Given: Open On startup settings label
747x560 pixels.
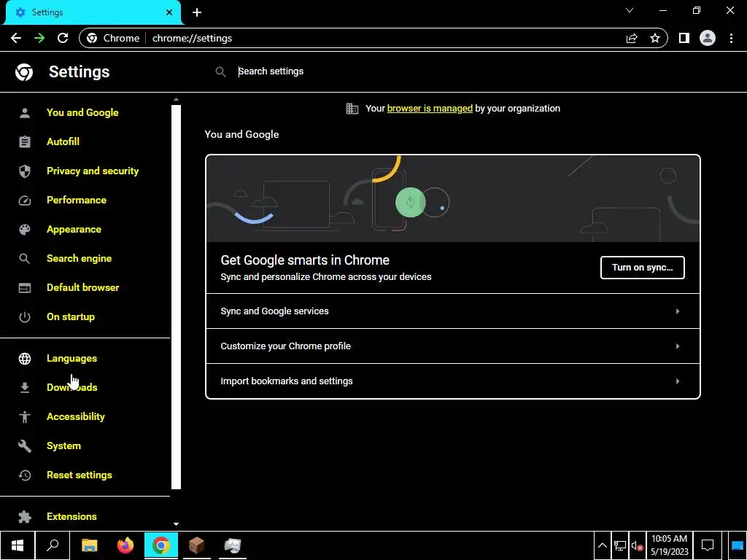Looking at the screenshot, I should (x=71, y=317).
